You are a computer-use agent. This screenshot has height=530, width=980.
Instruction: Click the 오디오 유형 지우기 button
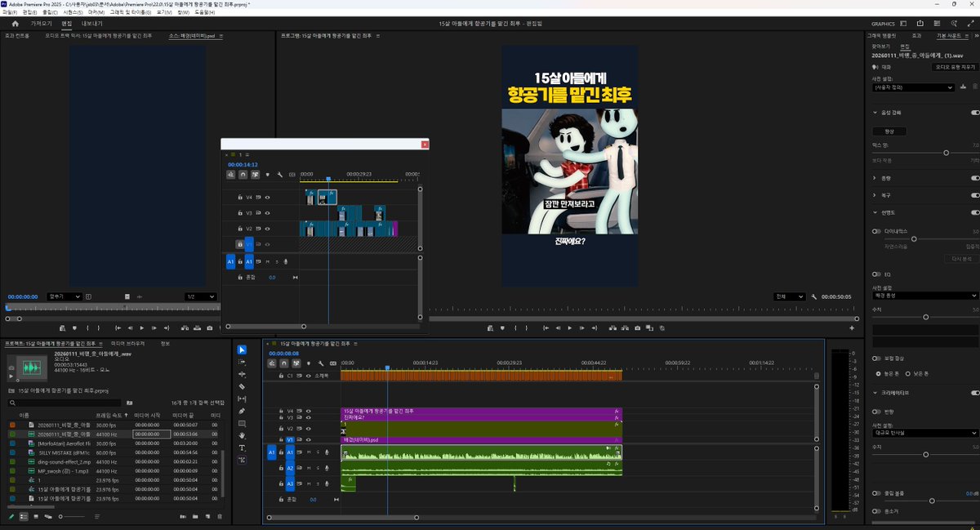(x=955, y=67)
